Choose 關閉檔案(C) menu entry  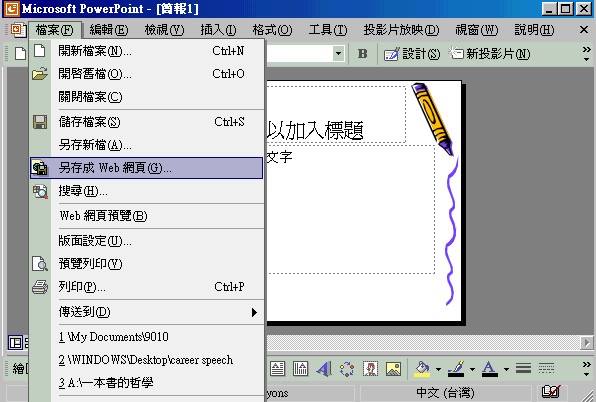[x=147, y=97]
